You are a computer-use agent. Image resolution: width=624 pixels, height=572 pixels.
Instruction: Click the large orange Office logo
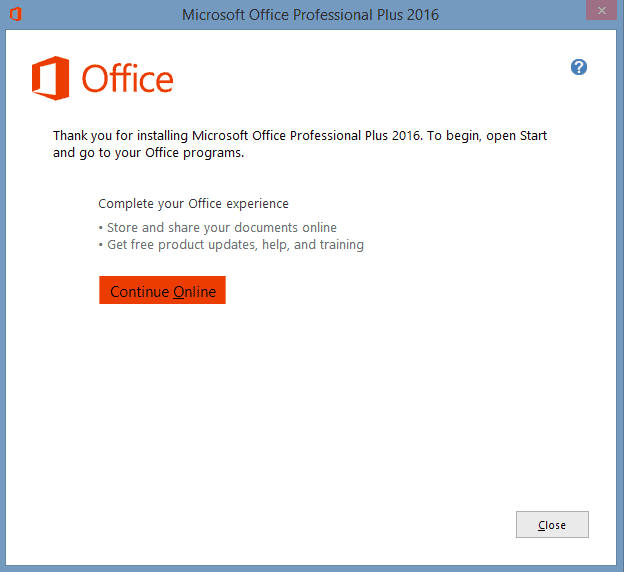point(102,78)
